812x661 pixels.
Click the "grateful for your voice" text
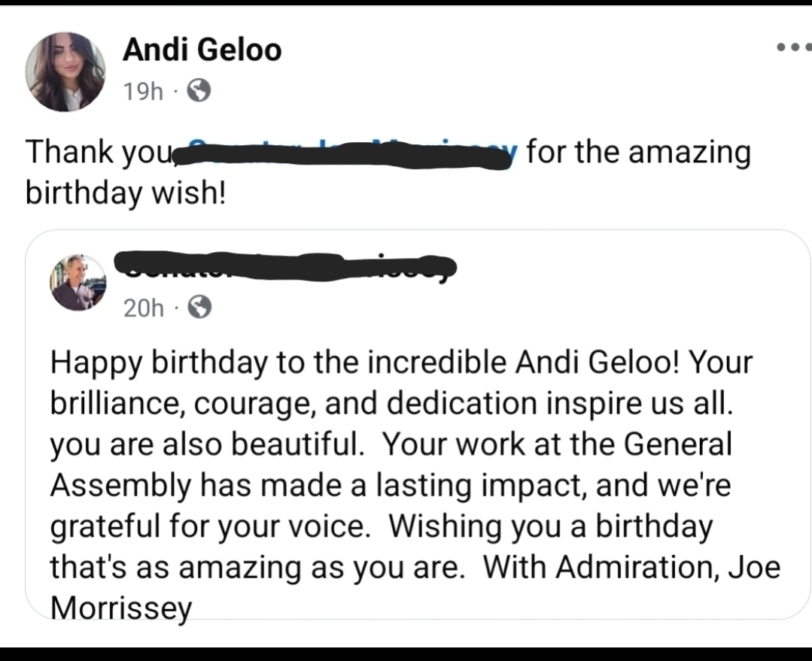210,526
